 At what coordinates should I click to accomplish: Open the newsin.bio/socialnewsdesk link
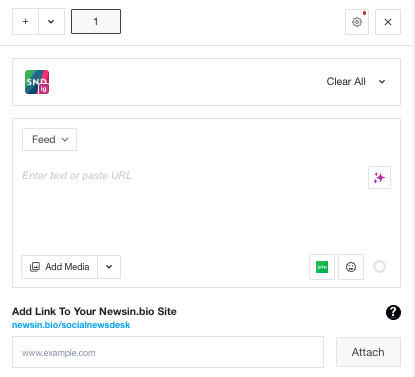point(71,325)
